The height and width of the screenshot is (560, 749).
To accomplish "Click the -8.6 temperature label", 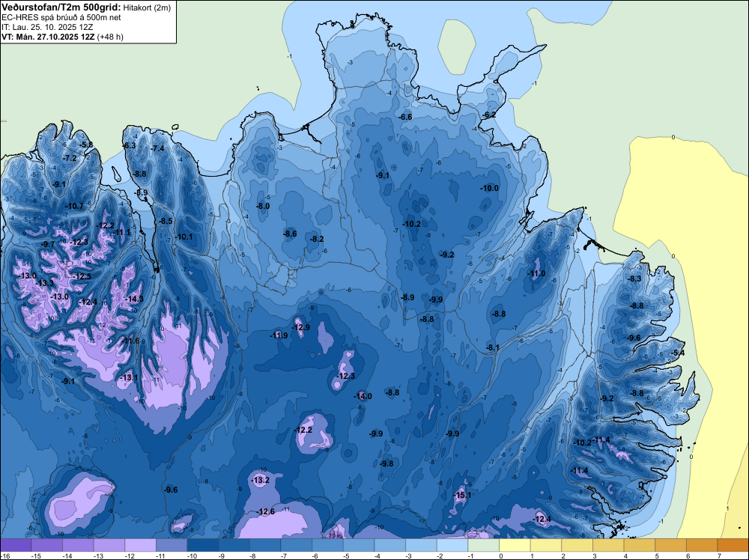I will 290,234.
